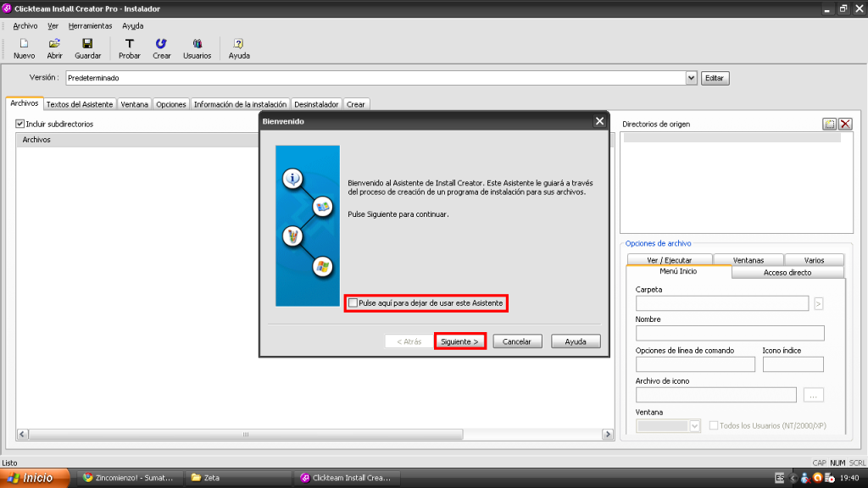Click the Archivo de icono field
This screenshot has height=488, width=868.
pyautogui.click(x=715, y=395)
